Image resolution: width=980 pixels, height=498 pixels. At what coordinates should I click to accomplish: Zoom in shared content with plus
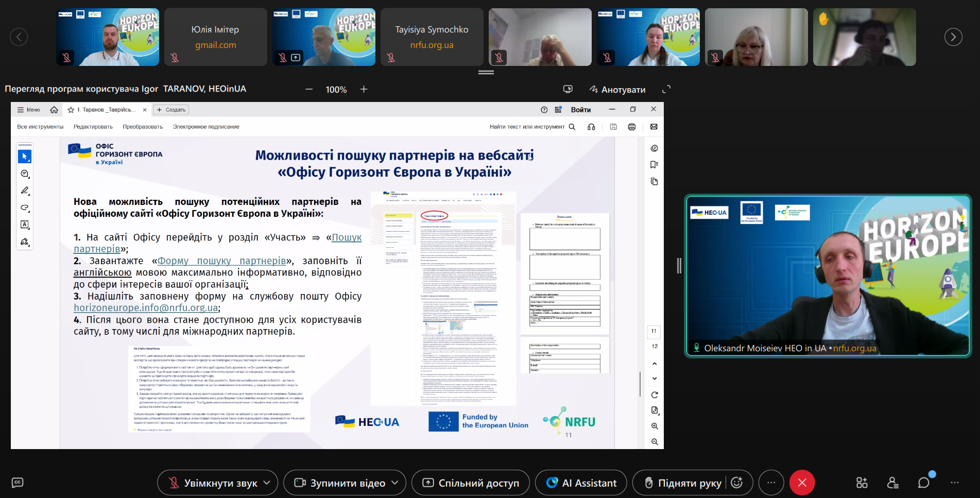click(364, 89)
